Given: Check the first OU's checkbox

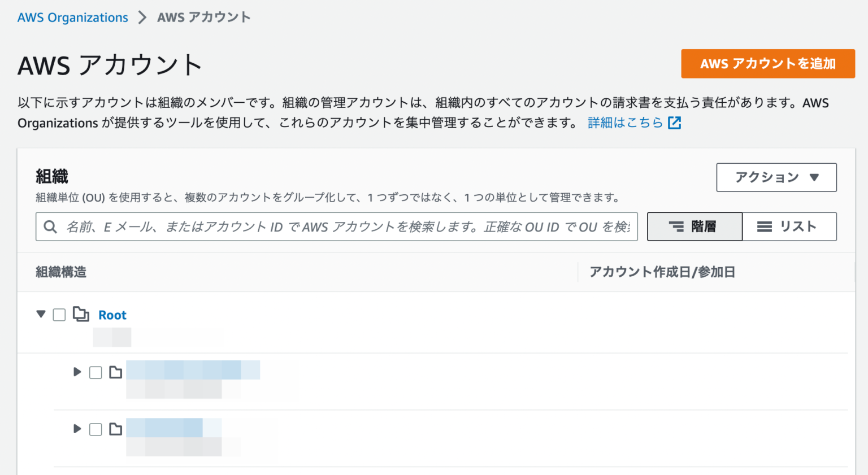Looking at the screenshot, I should coord(95,372).
